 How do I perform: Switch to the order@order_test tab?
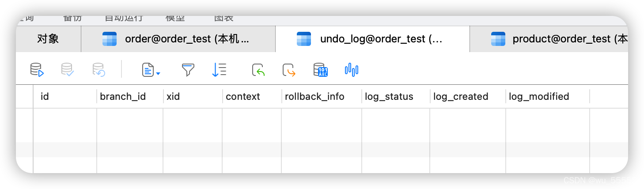[178, 39]
